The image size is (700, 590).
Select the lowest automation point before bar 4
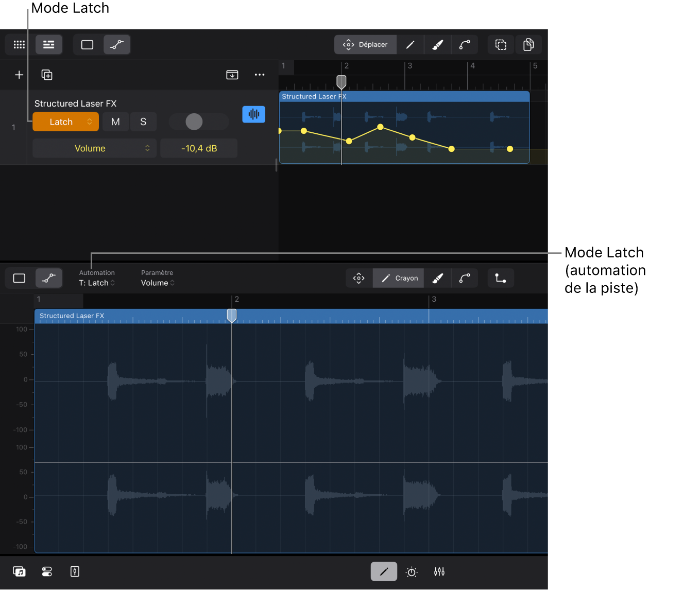(452, 149)
